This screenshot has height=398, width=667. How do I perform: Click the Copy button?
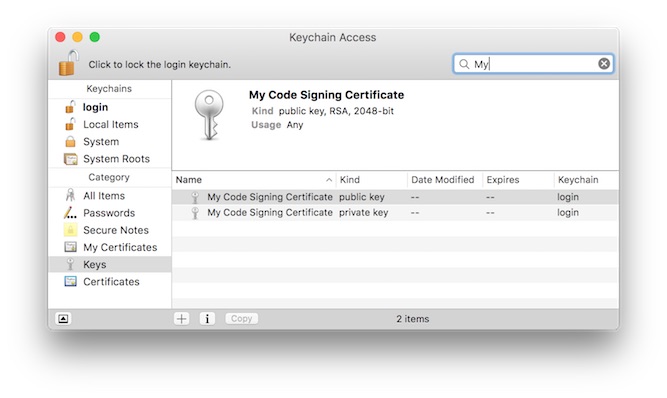pos(241,318)
